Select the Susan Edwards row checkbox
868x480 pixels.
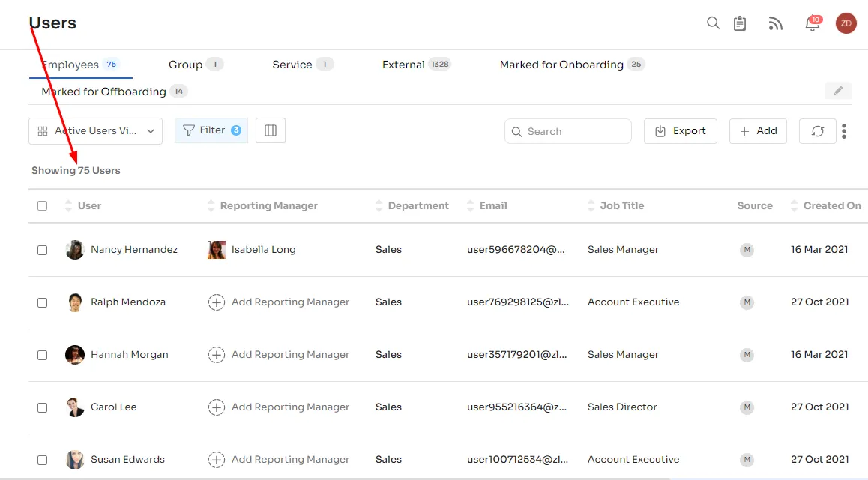[x=43, y=460]
